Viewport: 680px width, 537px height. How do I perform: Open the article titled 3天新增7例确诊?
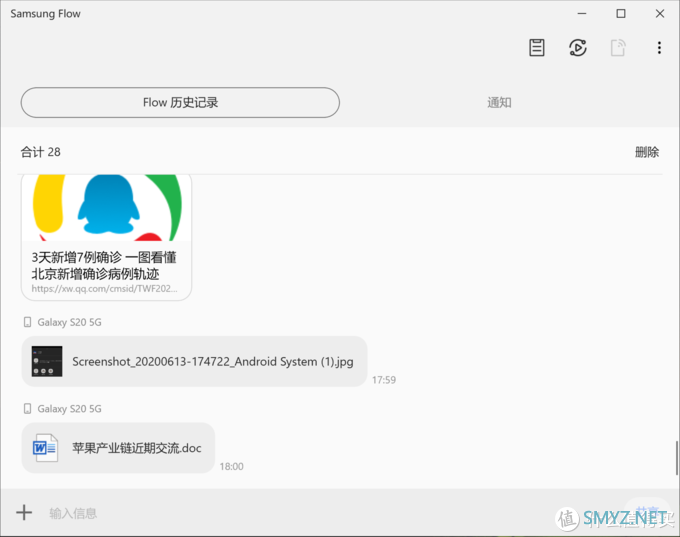pyautogui.click(x=104, y=265)
